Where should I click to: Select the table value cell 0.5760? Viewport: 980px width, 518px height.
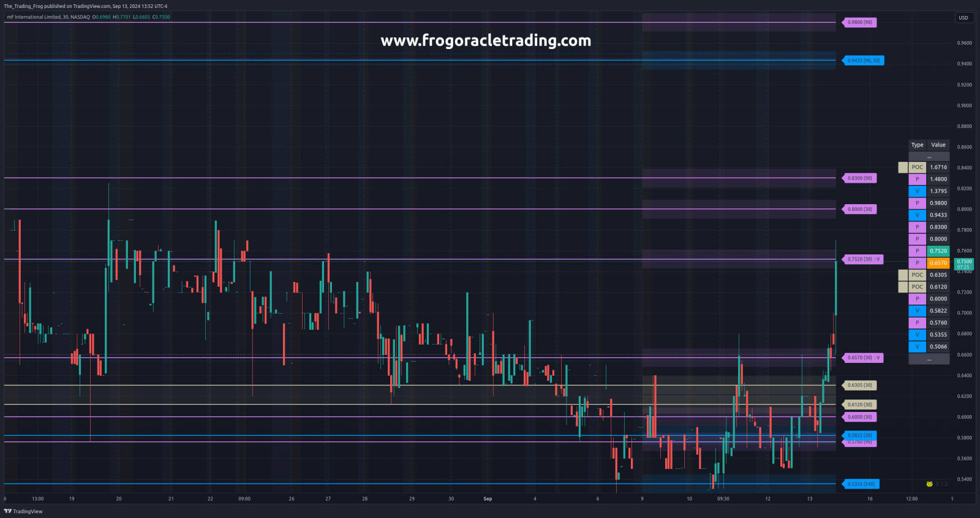(938, 323)
